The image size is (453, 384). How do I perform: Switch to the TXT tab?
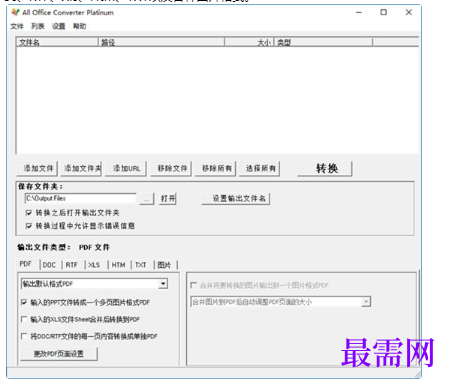pyautogui.click(x=141, y=265)
